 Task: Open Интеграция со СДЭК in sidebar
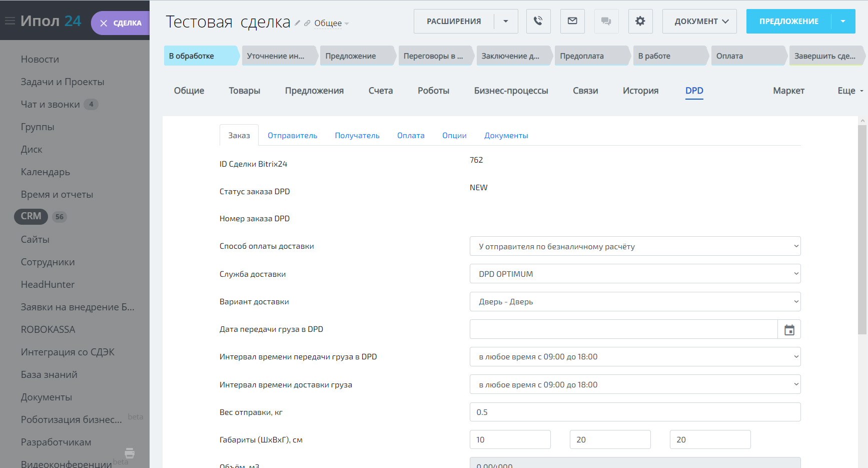[68, 352]
